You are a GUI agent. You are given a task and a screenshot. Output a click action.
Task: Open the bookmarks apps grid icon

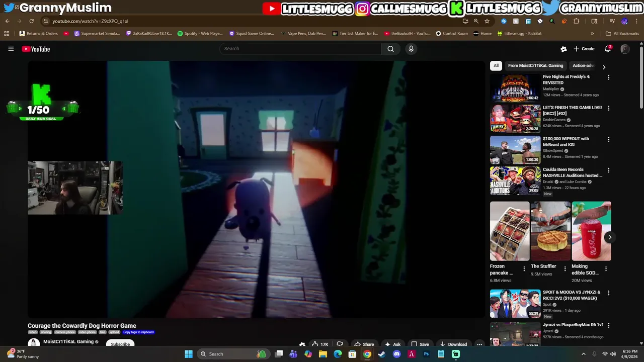[7, 34]
